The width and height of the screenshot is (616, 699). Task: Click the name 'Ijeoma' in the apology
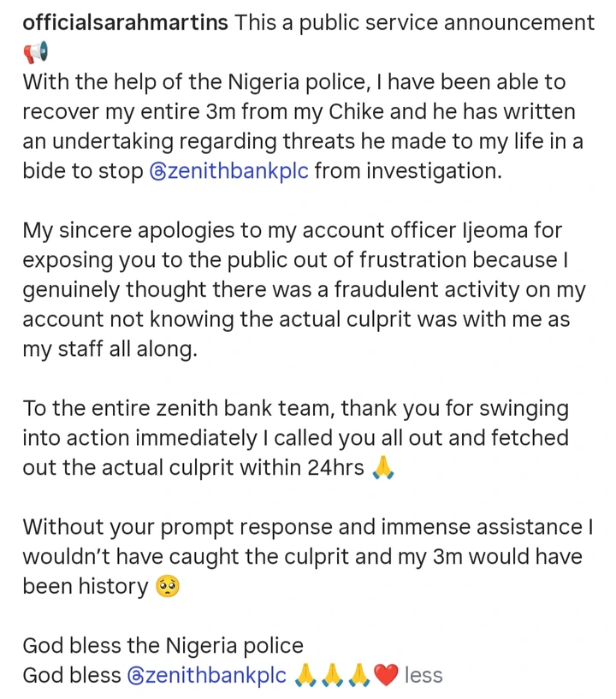(468, 231)
